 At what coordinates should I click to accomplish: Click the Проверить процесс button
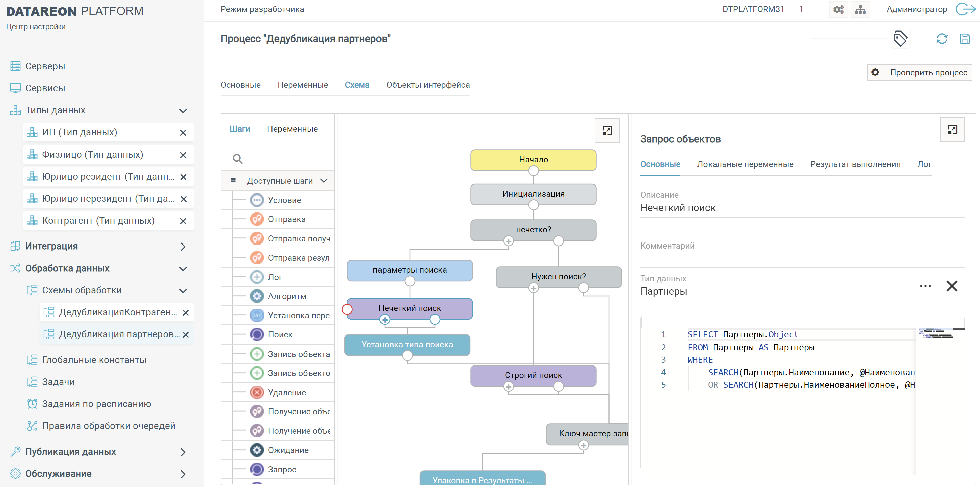coord(919,72)
